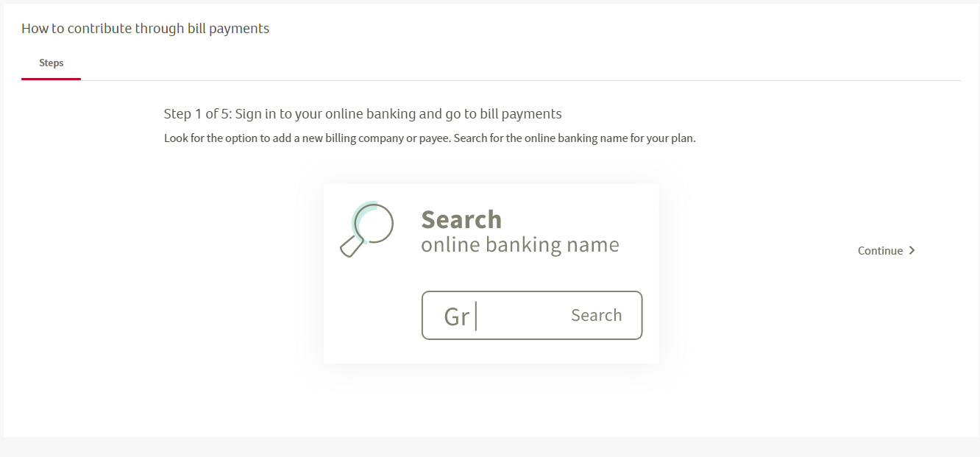Click the 'Look for the option' instruction text
Image resolution: width=980 pixels, height=457 pixels.
[x=430, y=138]
